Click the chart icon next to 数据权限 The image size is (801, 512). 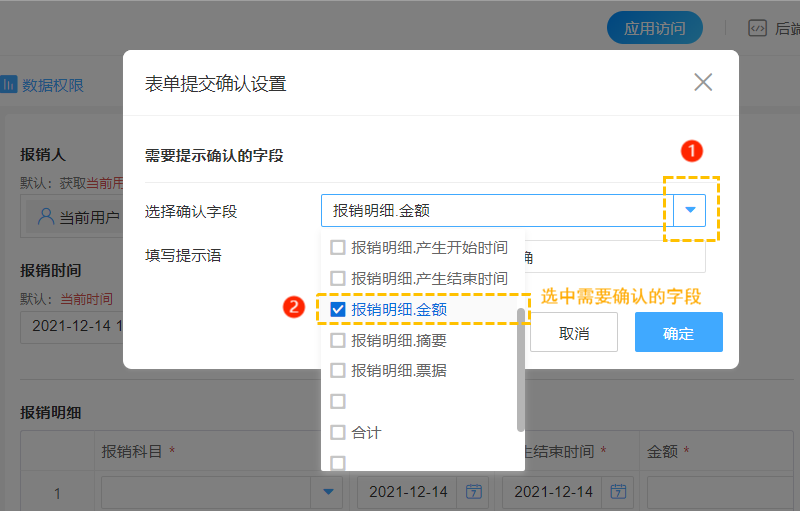coord(8,85)
